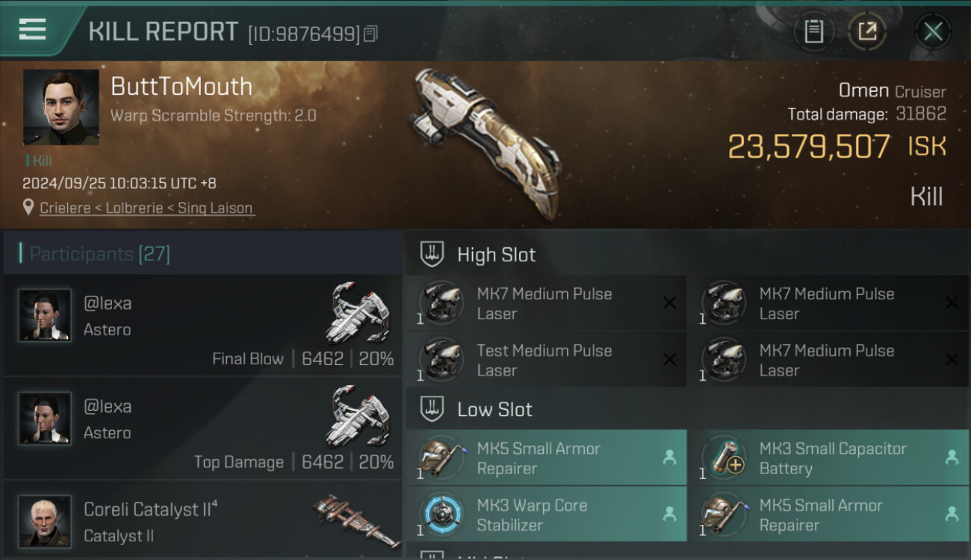This screenshot has width=971, height=560.
Task: Click the Low Slot shield icon
Action: tap(432, 409)
